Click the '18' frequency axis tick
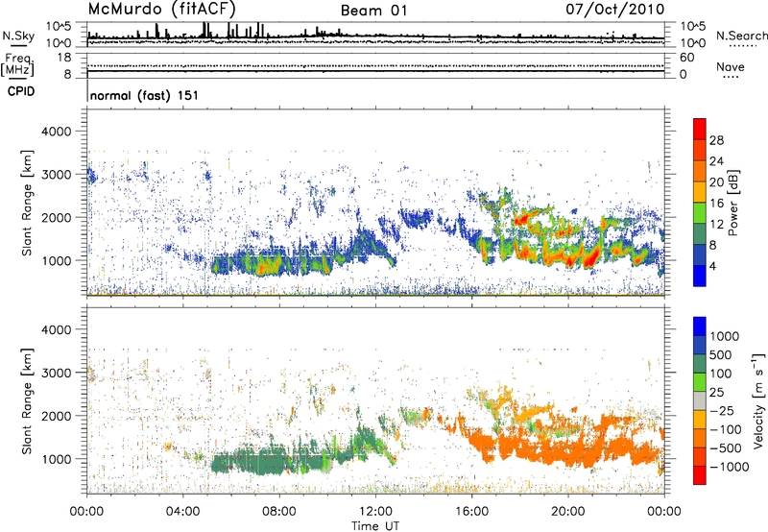The width and height of the screenshot is (768, 532). click(x=65, y=58)
